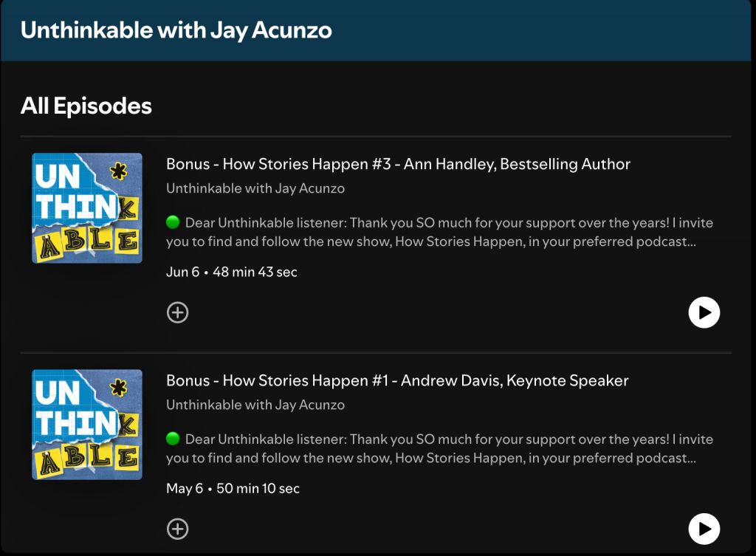Click show name under the Ann Handley title
The width and height of the screenshot is (756, 556).
[255, 188]
